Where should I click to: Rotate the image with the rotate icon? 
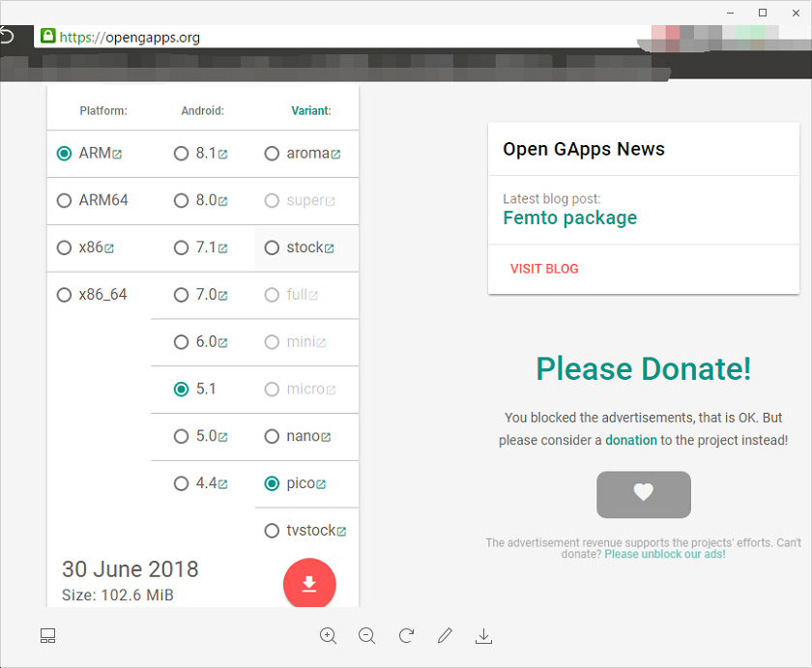click(x=407, y=635)
